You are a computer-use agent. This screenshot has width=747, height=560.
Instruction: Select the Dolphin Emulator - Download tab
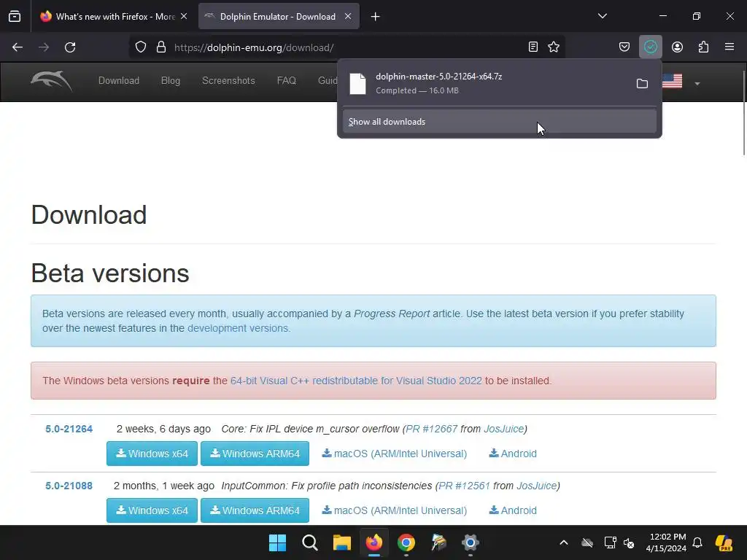(279, 17)
